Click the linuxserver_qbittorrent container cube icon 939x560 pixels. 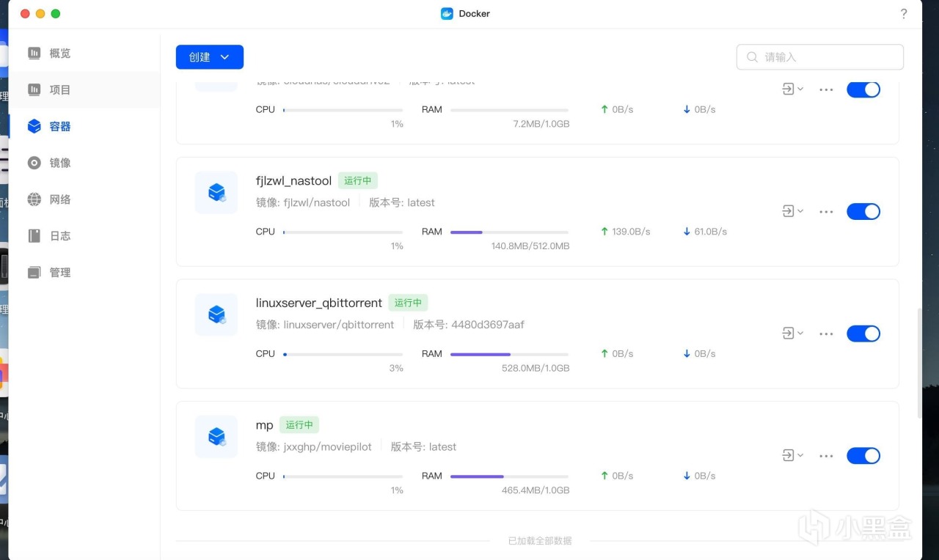(216, 314)
